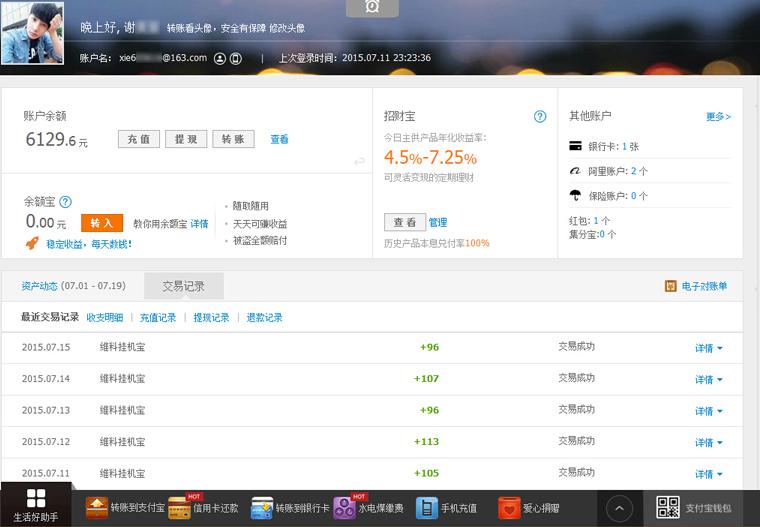This screenshot has width=760, height=527.
Task: Open 生活好助手 grid icon
Action: click(36, 498)
